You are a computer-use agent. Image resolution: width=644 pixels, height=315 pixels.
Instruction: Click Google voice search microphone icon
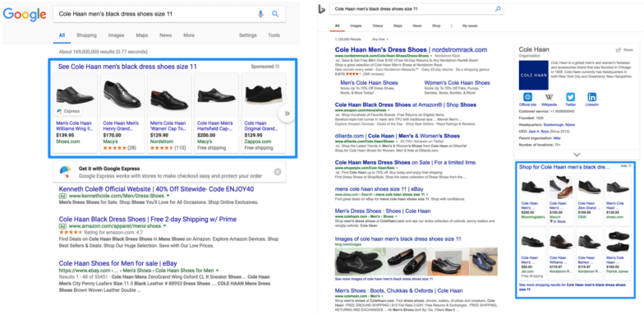pos(260,14)
